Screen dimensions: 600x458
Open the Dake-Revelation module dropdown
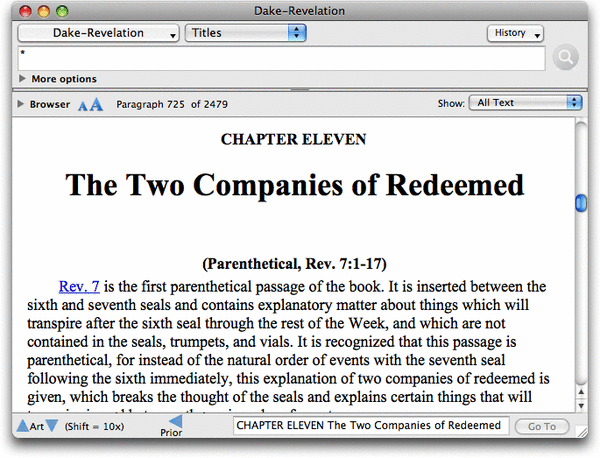coord(98,33)
